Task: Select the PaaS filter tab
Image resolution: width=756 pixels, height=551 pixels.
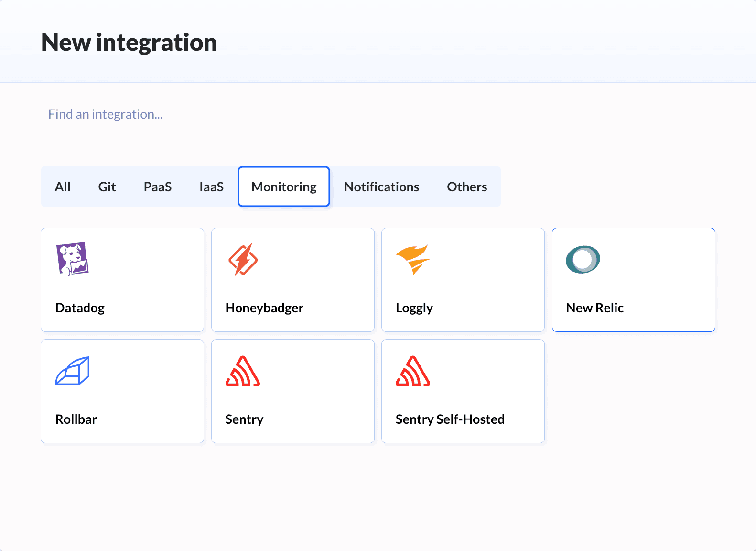Action: click(x=158, y=187)
